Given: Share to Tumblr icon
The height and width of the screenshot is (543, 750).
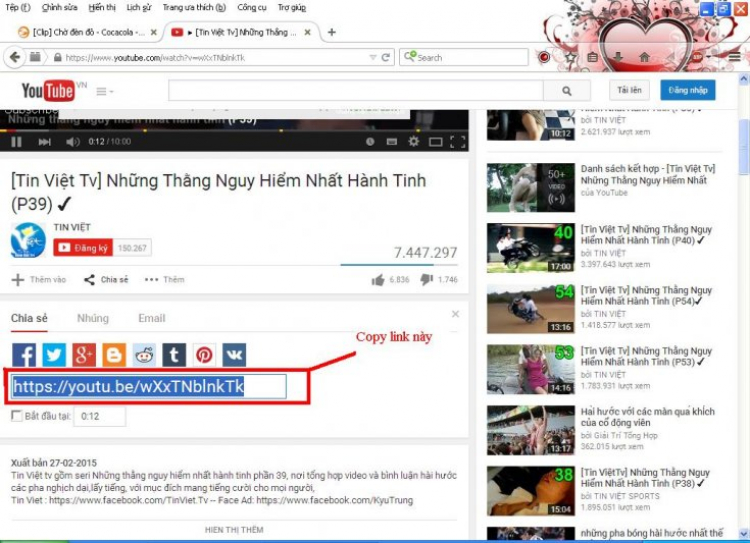Looking at the screenshot, I should [x=174, y=355].
